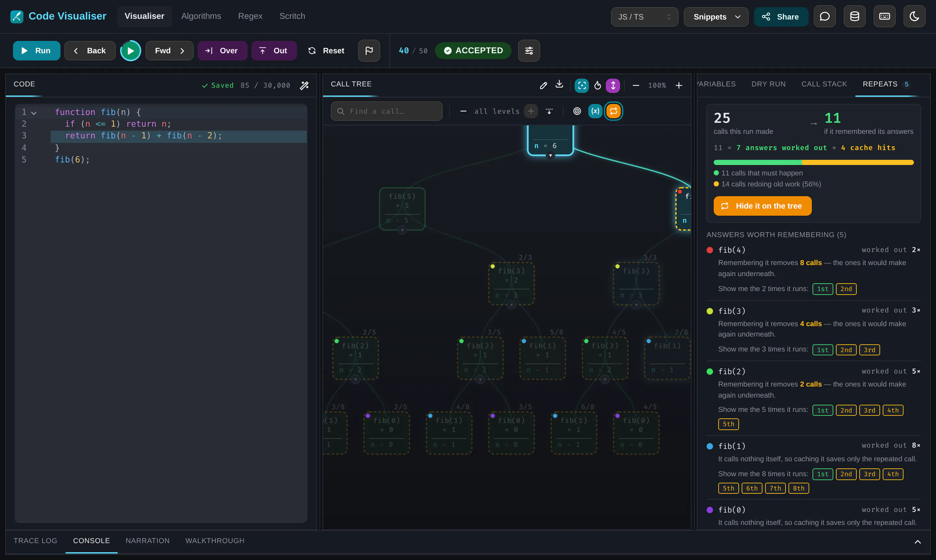This screenshot has height=560, width=936.
Task: Increase visible levels with plus button
Action: click(531, 111)
